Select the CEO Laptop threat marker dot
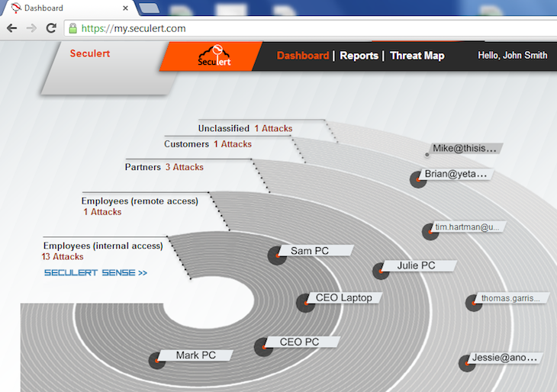This screenshot has width=557, height=392. [x=305, y=303]
